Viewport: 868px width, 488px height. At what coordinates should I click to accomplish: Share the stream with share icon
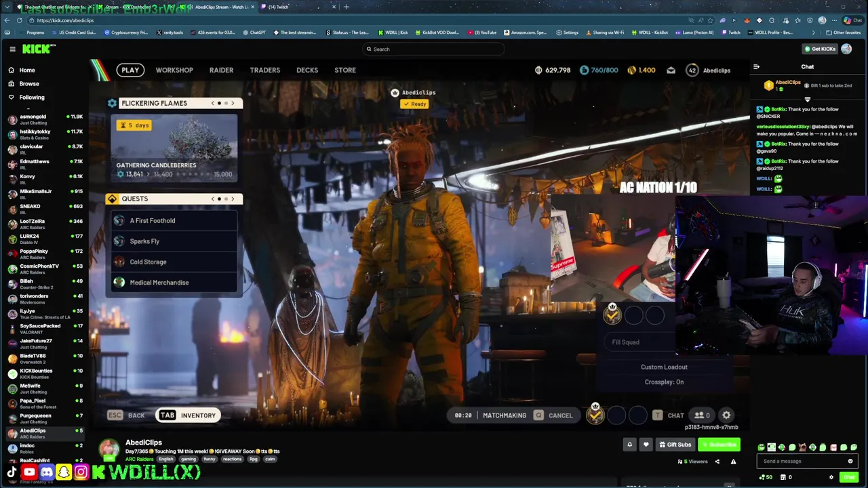pos(717,462)
